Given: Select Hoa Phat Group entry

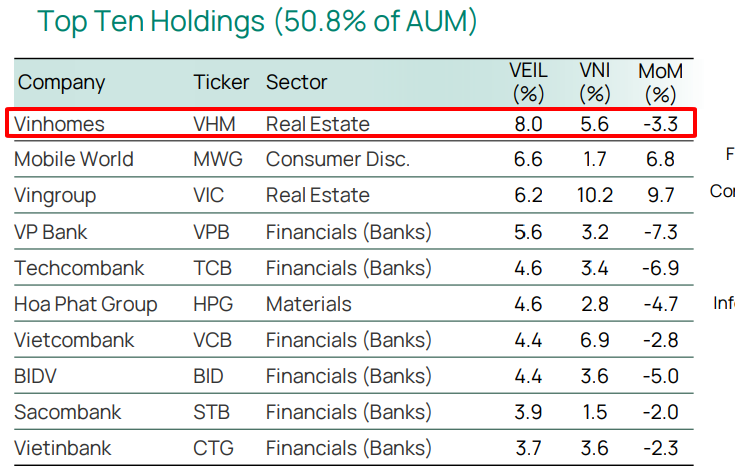Looking at the screenshot, I should (x=86, y=304).
